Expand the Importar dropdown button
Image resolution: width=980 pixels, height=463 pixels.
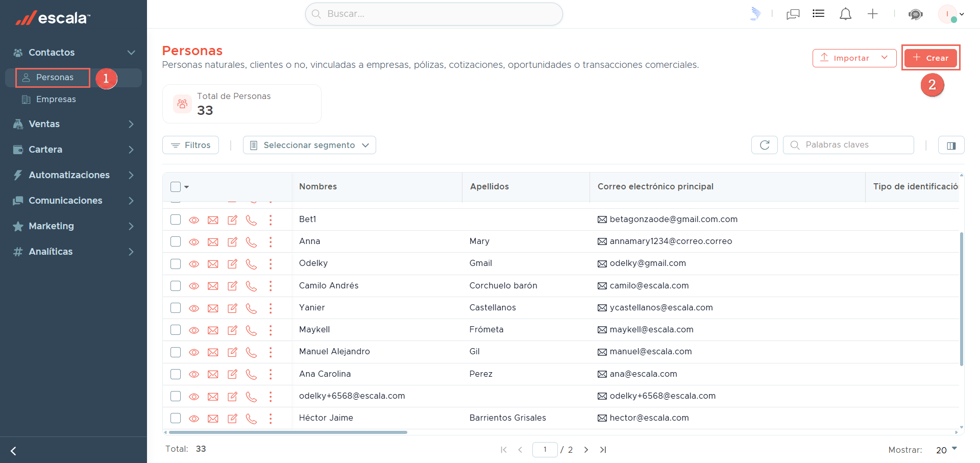coord(854,58)
